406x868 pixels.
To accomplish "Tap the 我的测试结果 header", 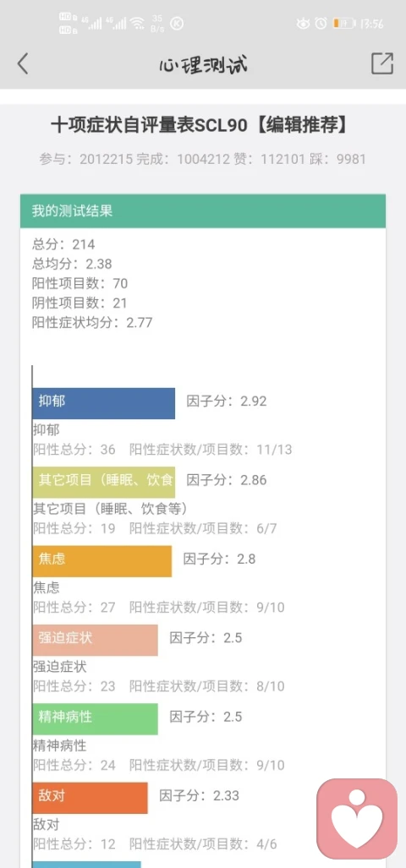I will point(203,211).
